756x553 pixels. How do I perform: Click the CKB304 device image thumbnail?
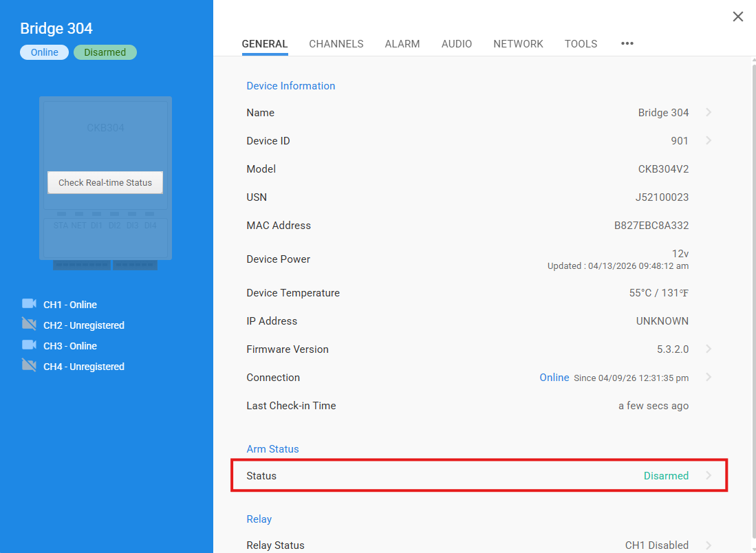(105, 138)
